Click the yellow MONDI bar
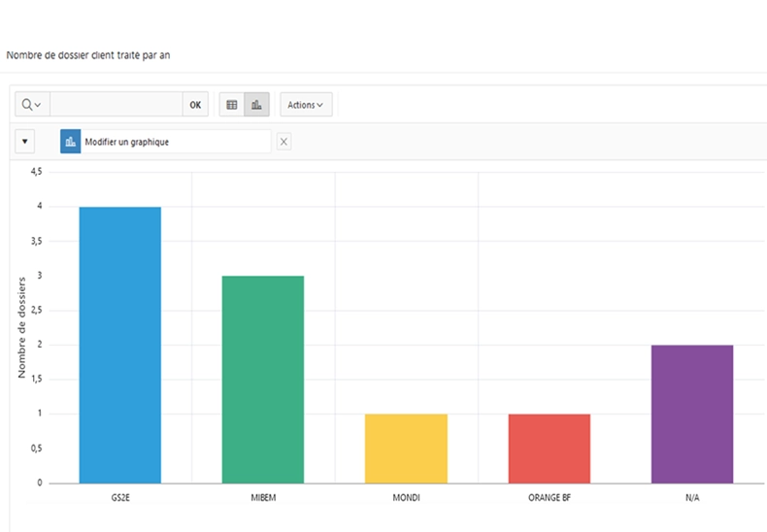This screenshot has width=767, height=532. click(x=406, y=449)
